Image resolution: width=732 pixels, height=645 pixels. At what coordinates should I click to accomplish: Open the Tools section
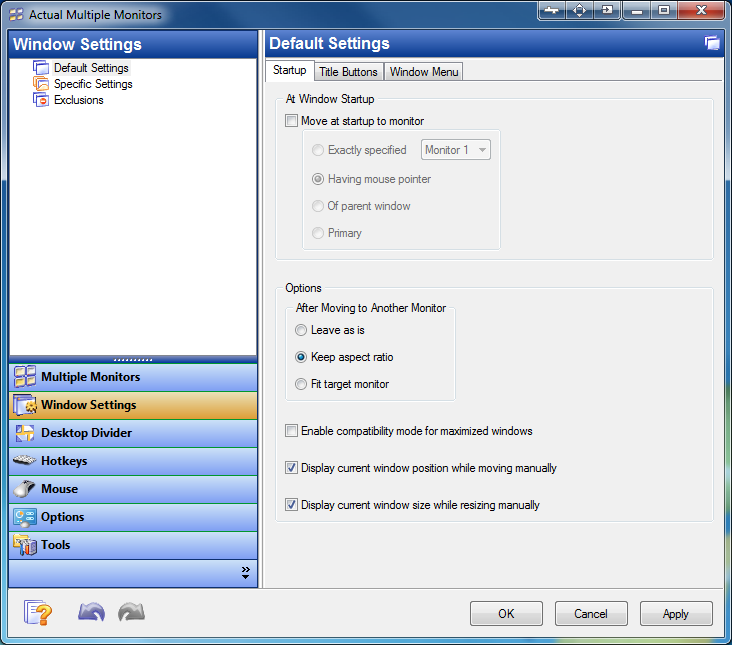click(x=133, y=545)
